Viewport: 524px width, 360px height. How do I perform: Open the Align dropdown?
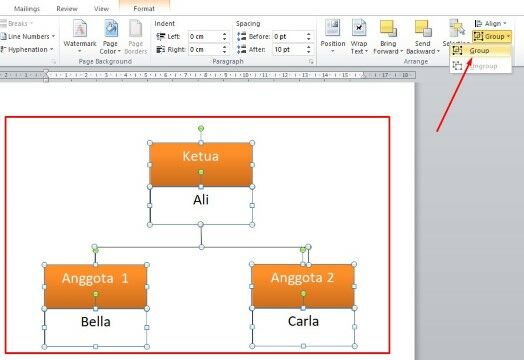[491, 23]
